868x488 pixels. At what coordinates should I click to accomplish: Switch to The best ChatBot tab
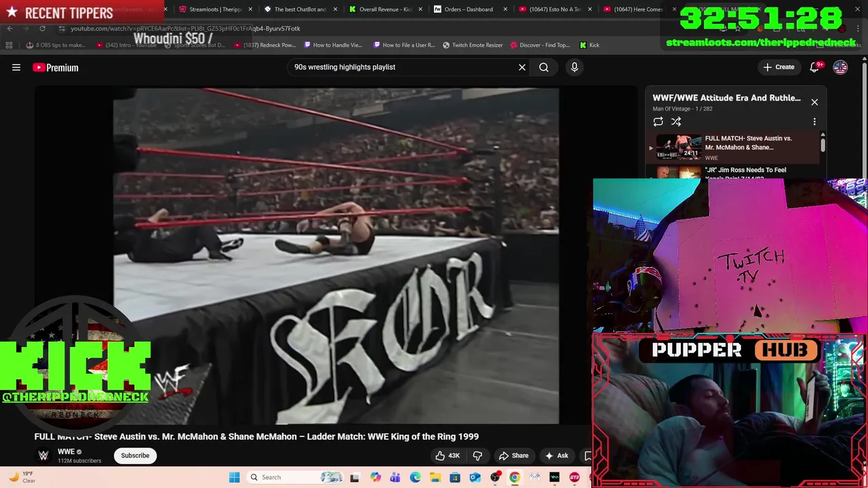coord(295,9)
